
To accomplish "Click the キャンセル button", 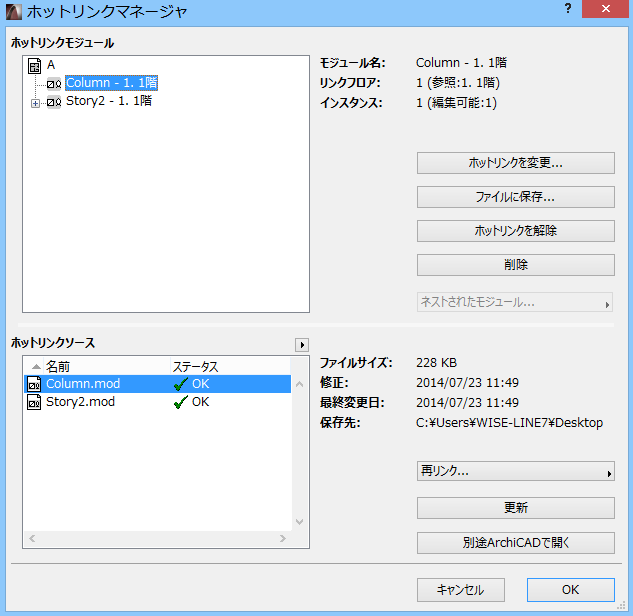I will tap(461, 590).
